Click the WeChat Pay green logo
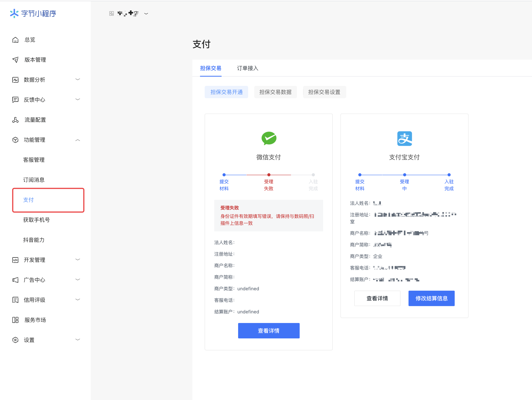The image size is (532, 400). [x=269, y=138]
